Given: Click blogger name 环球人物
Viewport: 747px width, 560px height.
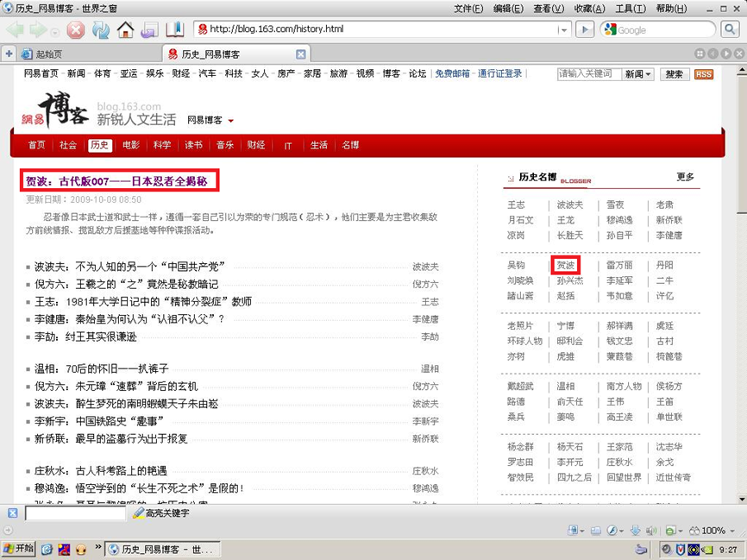Looking at the screenshot, I should (524, 341).
